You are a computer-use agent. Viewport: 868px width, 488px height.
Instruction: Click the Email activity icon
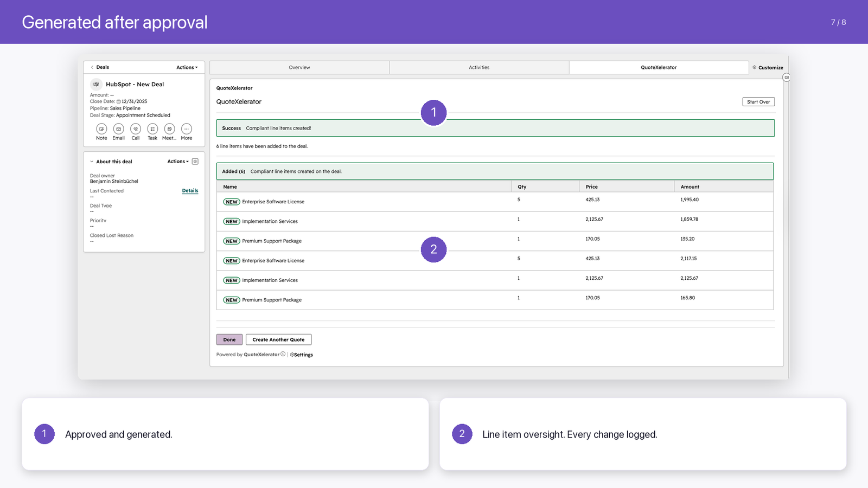119,129
